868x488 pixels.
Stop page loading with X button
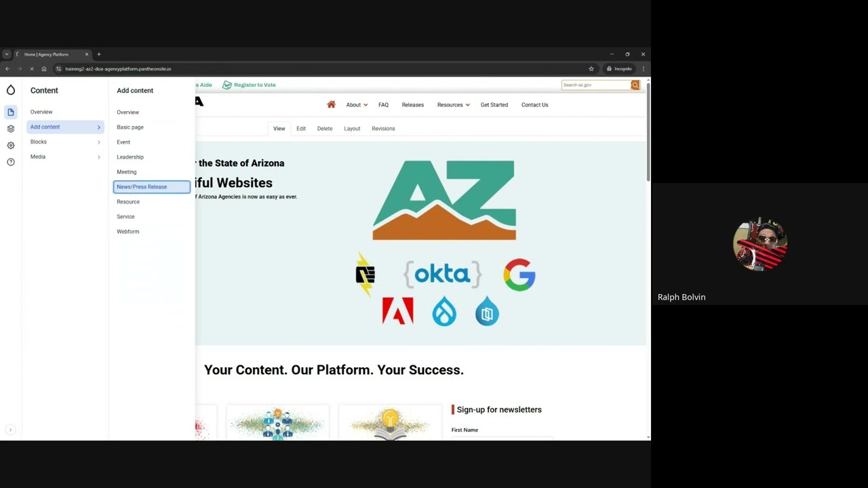pyautogui.click(x=32, y=68)
